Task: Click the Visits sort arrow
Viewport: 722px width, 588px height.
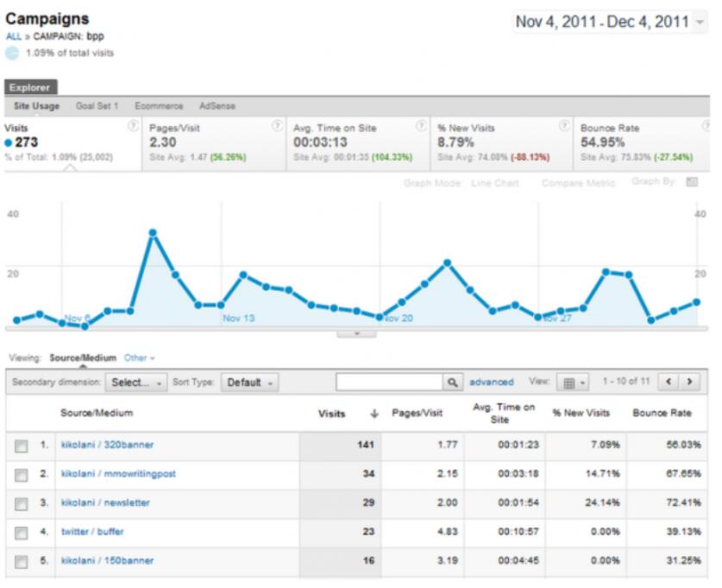Action: pyautogui.click(x=374, y=413)
